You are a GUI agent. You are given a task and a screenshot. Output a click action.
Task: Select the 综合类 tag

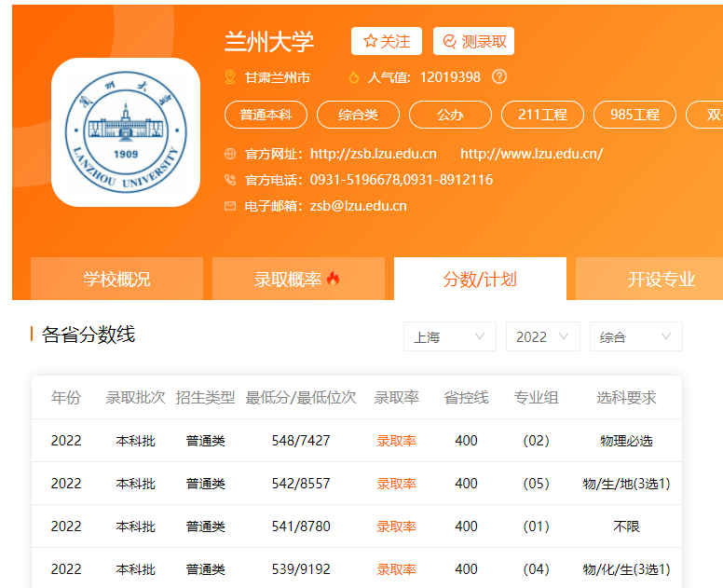[358, 115]
